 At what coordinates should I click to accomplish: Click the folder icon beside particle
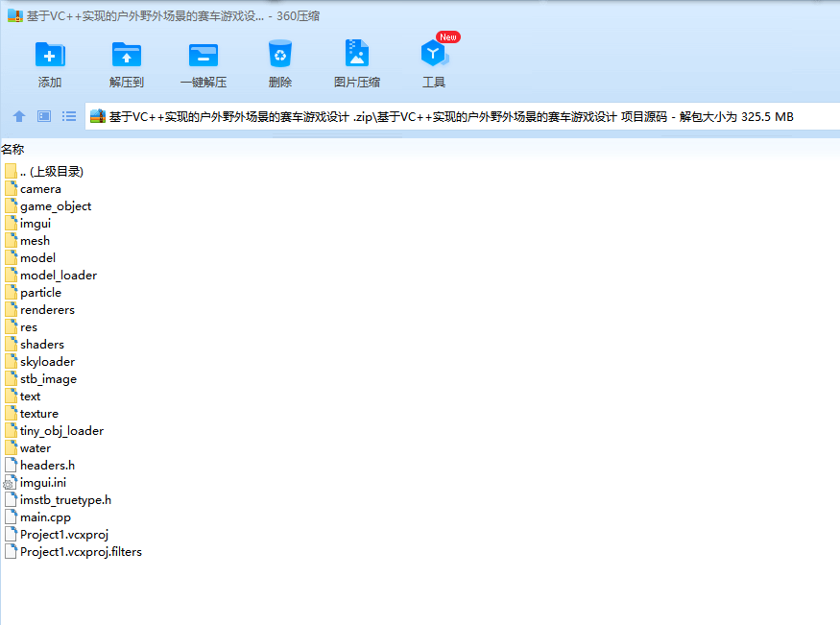coord(12,292)
